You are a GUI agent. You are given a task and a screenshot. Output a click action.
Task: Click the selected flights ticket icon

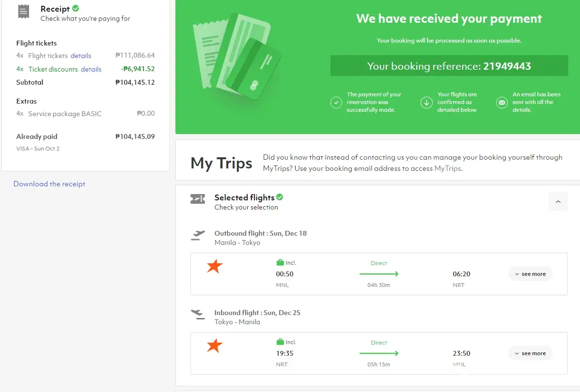click(x=198, y=199)
